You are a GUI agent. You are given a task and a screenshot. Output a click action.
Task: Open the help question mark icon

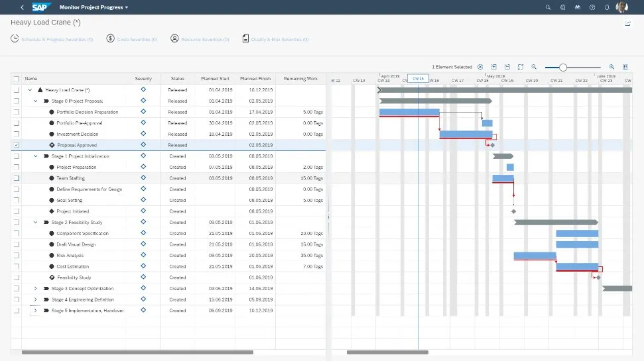coord(592,7)
